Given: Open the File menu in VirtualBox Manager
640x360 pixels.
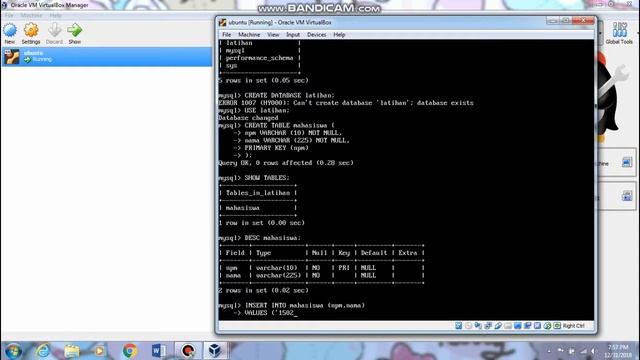Looking at the screenshot, I should point(9,15).
